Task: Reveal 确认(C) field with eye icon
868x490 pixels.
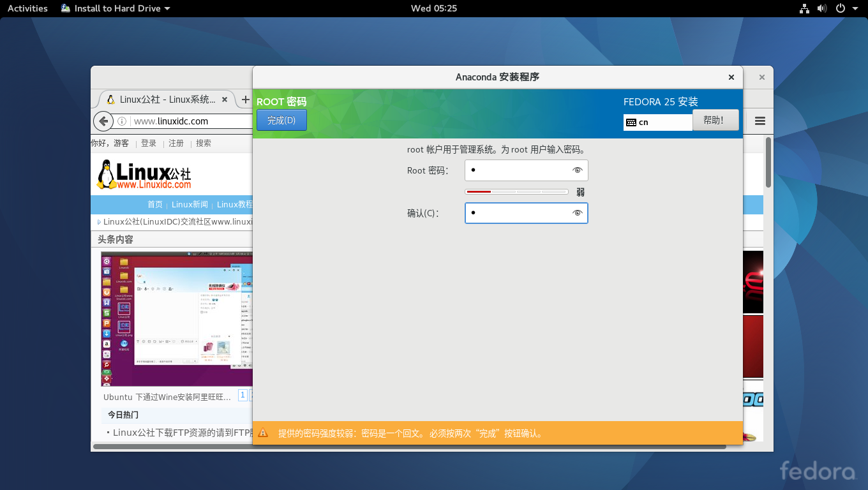Action: (578, 213)
